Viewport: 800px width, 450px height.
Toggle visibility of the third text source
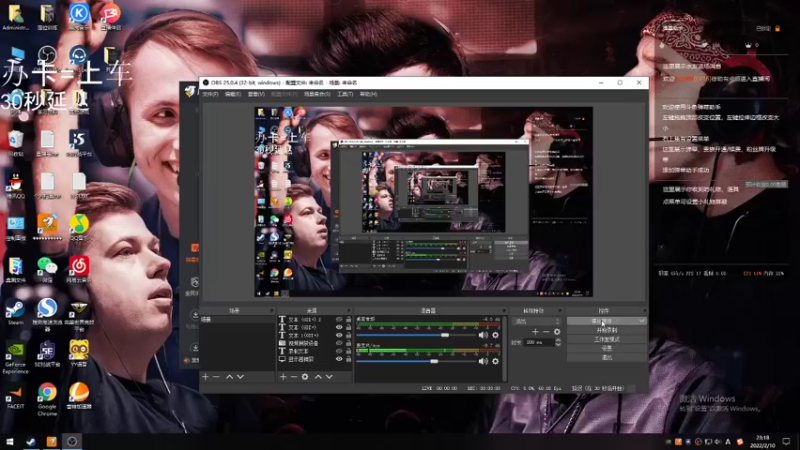coord(339,335)
